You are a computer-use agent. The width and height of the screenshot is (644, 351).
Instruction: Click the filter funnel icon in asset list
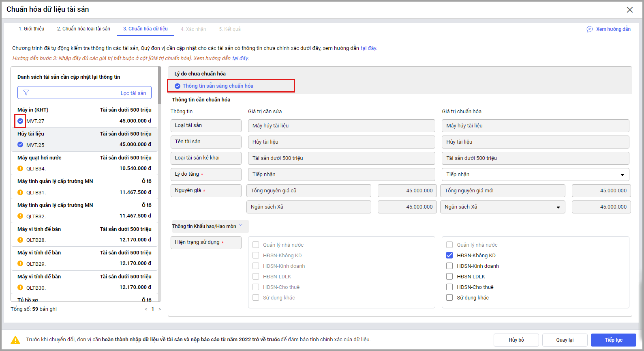pyautogui.click(x=26, y=93)
